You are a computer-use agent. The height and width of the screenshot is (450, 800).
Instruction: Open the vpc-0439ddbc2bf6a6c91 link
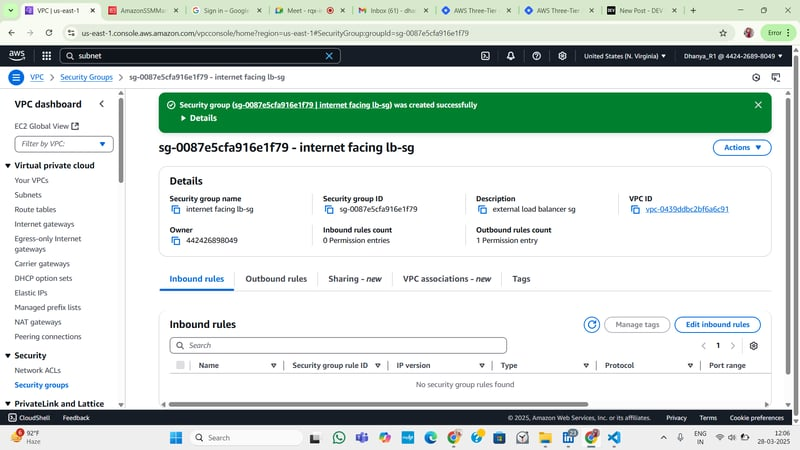pyautogui.click(x=687, y=209)
